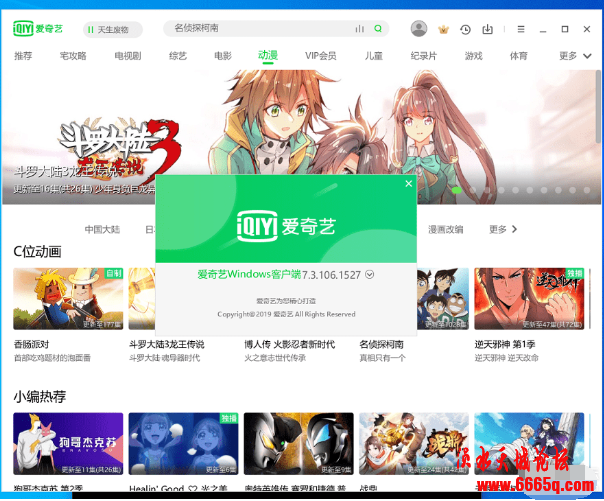
Task: Open the 电影 tab
Action: tap(223, 56)
